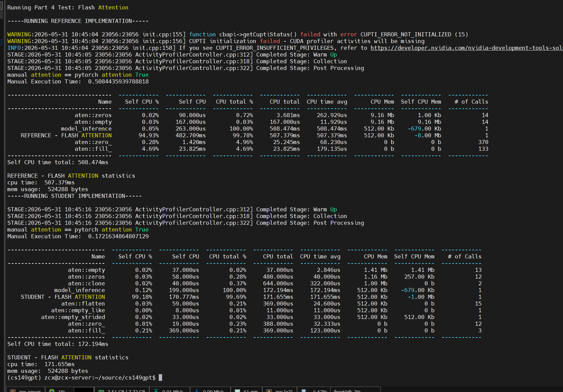
Task: Click the CPU graph box in status bar
Action: (x=83, y=390)
